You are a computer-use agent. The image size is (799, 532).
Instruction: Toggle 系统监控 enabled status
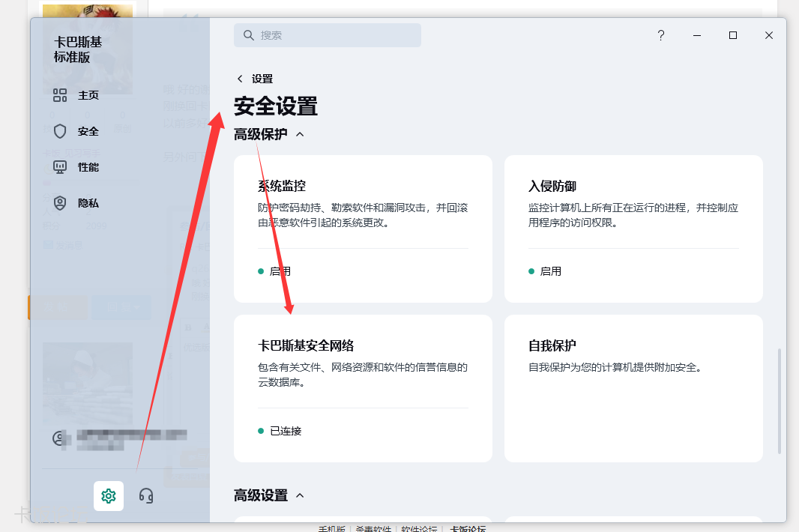point(279,271)
